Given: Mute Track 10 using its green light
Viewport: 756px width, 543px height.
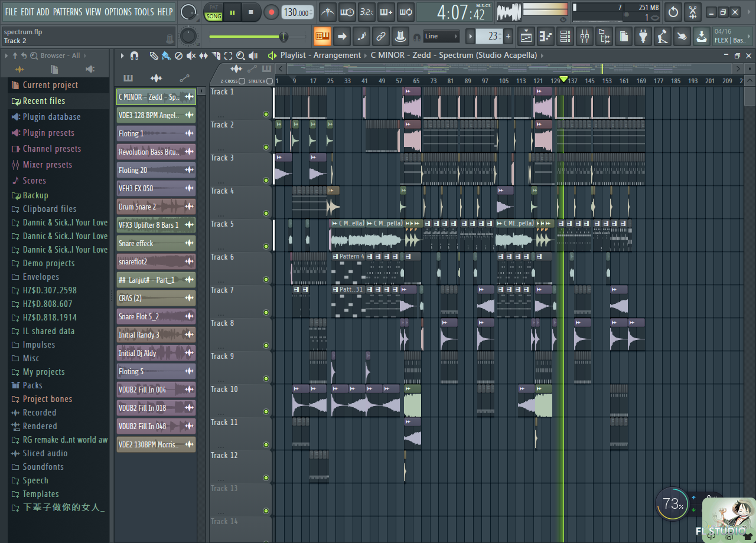Looking at the screenshot, I should pyautogui.click(x=266, y=412).
